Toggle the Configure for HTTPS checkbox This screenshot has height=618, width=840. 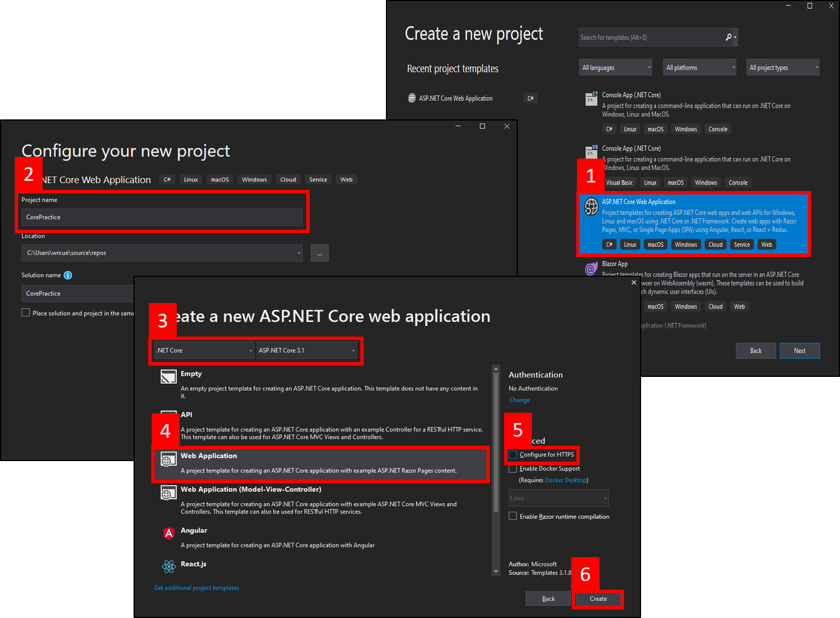pyautogui.click(x=513, y=455)
